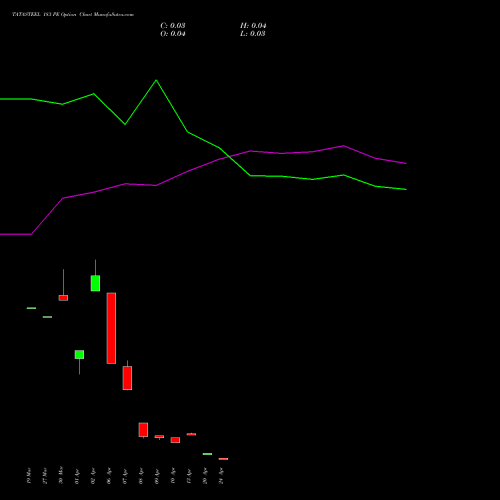The width and height of the screenshot is (500, 500).
Task: Click the red candlestick for 10 Apr
Action: pyautogui.click(x=175, y=440)
